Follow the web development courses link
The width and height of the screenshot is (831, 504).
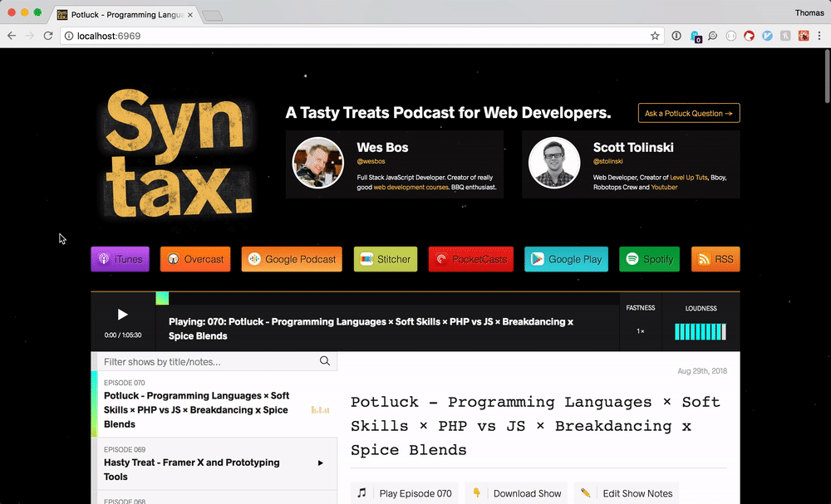point(411,188)
